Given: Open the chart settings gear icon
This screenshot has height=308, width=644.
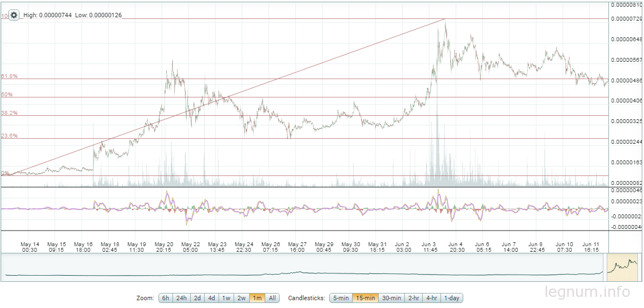Looking at the screenshot, I should click(14, 15).
